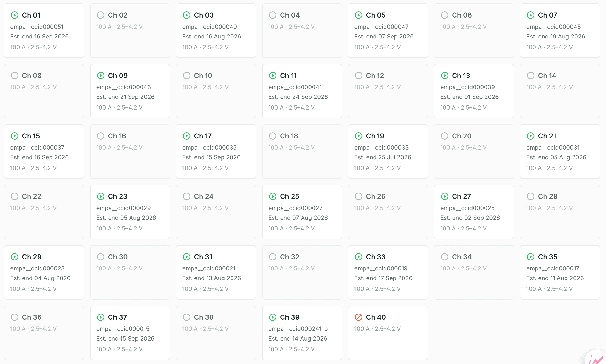
Task: Open cell empa__ccid000037 on Ch 15
Action: 37,147
